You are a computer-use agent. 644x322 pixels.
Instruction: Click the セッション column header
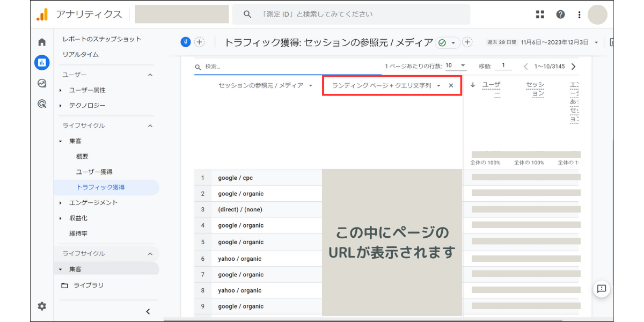click(535, 89)
